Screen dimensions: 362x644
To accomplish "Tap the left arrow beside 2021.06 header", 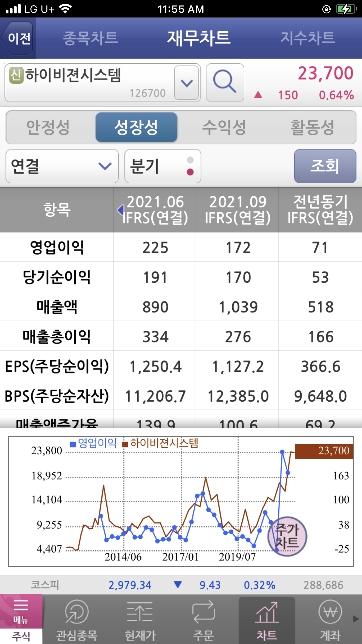I will [120, 210].
